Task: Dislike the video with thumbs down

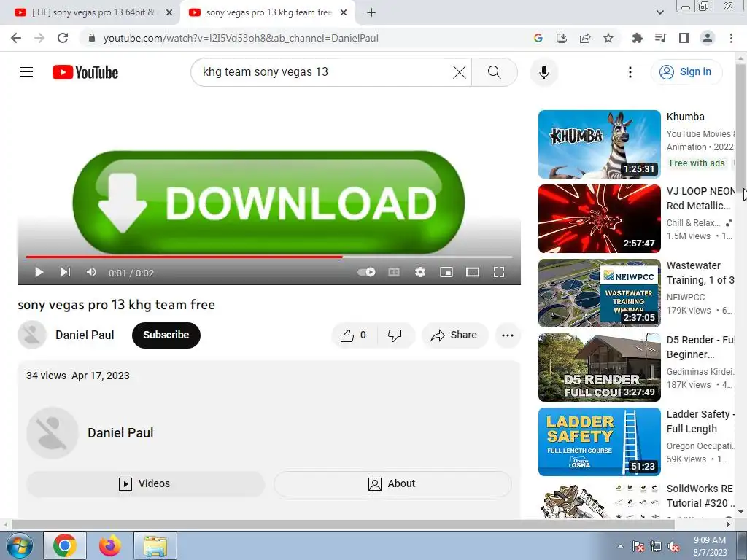Action: [395, 335]
